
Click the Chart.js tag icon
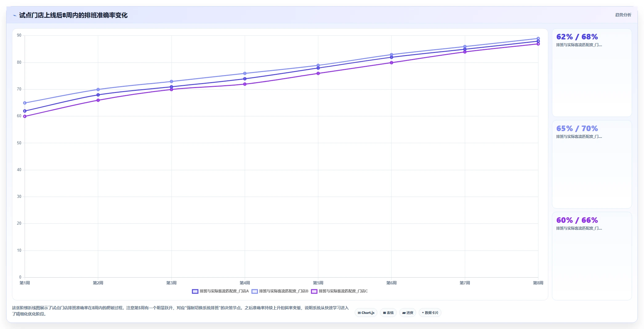coord(359,313)
